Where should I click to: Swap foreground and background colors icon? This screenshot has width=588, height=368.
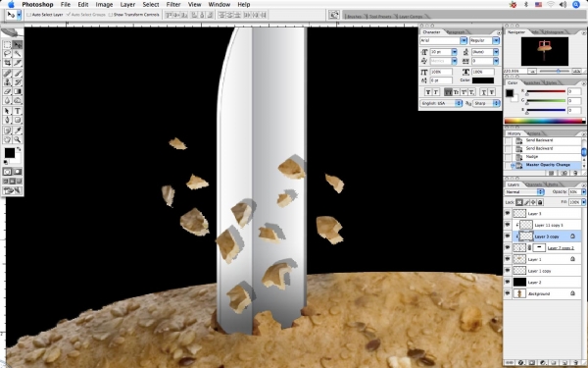point(19,149)
